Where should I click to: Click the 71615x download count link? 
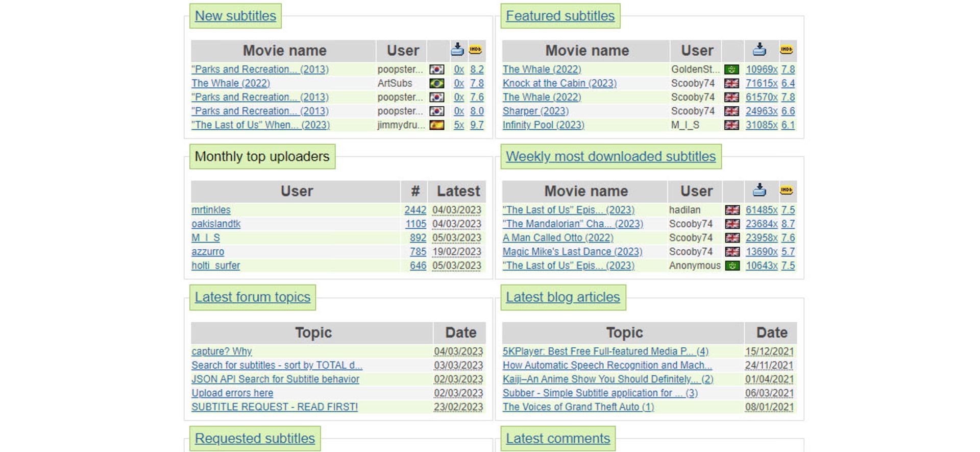click(x=761, y=83)
